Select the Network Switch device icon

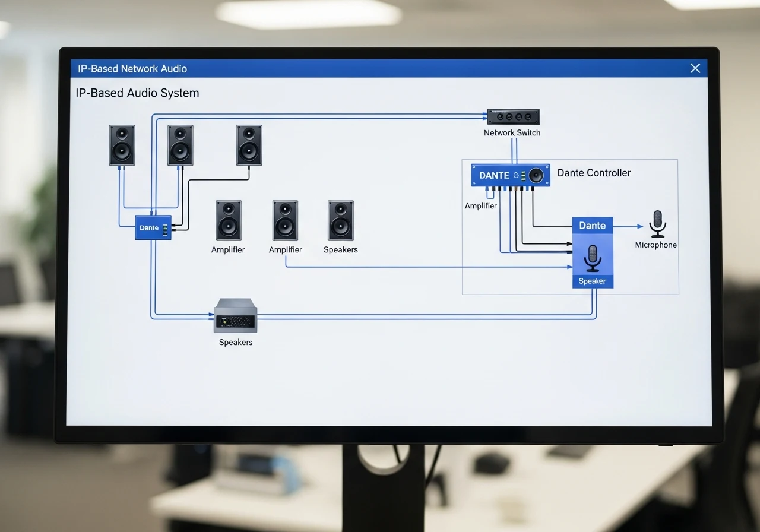coord(514,116)
